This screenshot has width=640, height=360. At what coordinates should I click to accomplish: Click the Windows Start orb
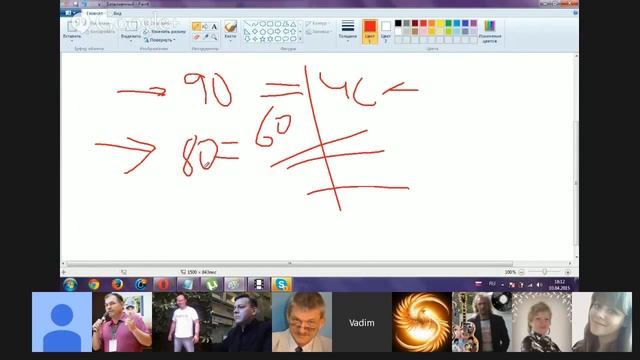70,284
